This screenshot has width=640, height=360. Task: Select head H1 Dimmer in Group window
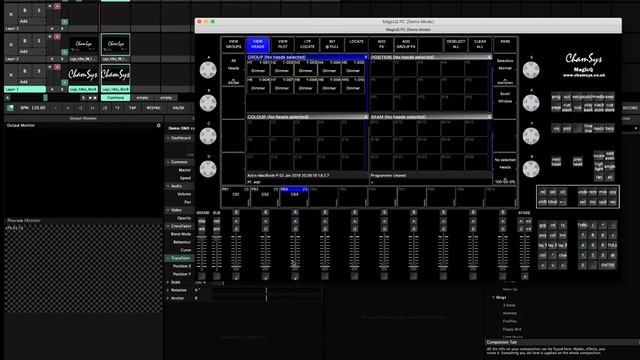click(x=258, y=68)
